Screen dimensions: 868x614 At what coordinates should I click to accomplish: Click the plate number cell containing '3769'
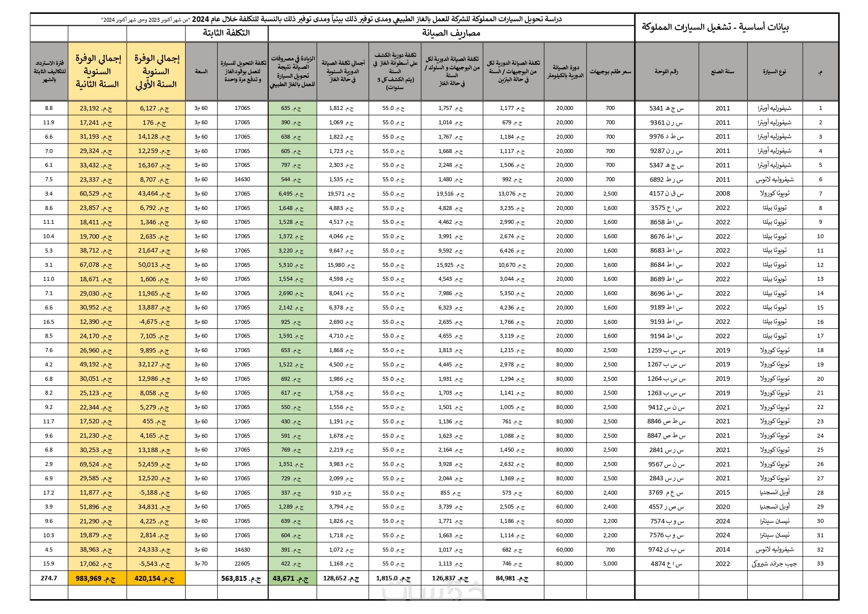point(666,493)
